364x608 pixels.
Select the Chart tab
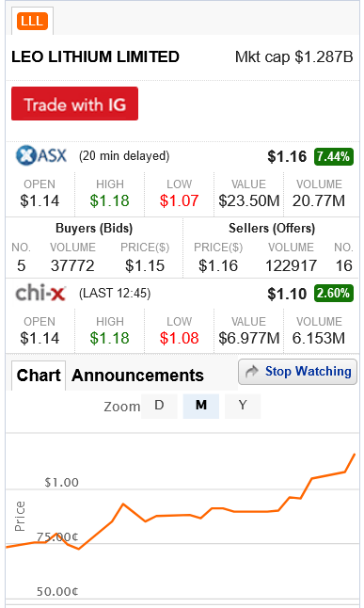tap(39, 376)
